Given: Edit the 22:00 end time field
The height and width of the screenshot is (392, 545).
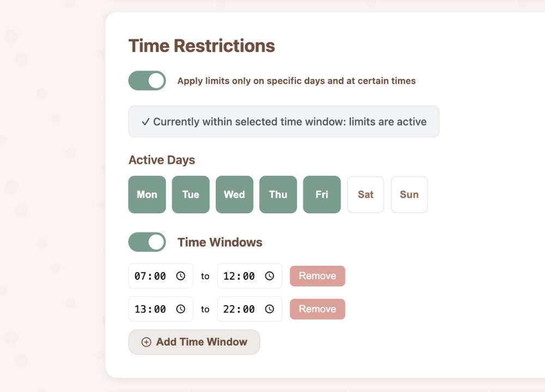Looking at the screenshot, I should (239, 309).
